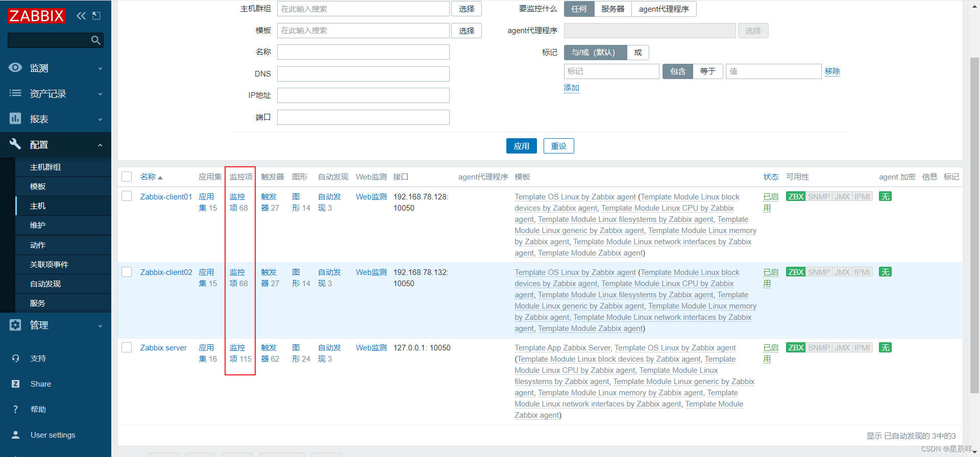
Task: Tick the checkbox for Zabbix server
Action: [127, 347]
